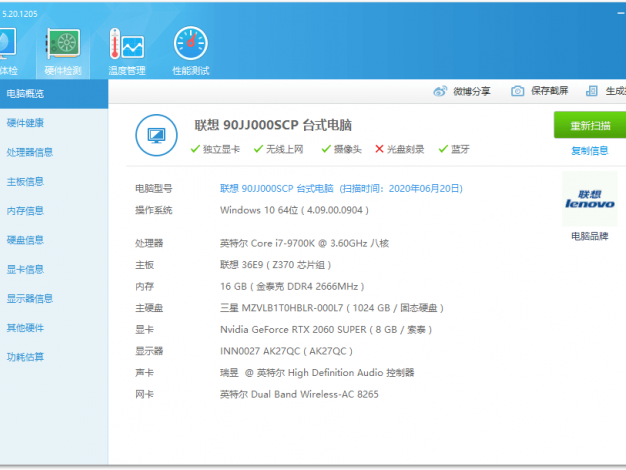Viewport: 626px width, 470px height.
Task: Click the 电脑品牌 caption under the logo
Action: coord(590,236)
